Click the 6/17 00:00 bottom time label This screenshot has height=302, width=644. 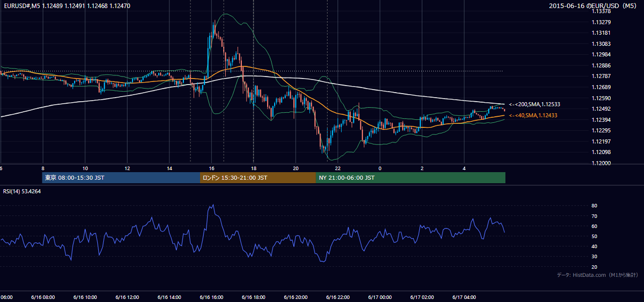(380, 297)
